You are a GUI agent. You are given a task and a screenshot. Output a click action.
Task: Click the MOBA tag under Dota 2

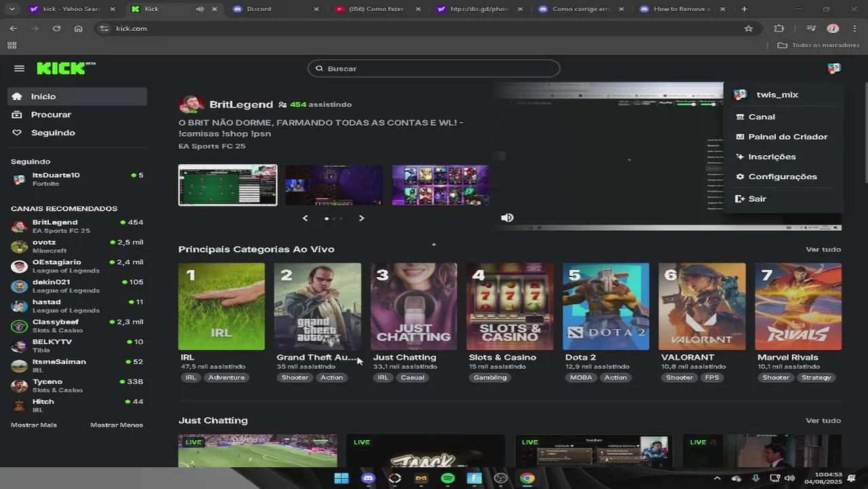pos(581,378)
